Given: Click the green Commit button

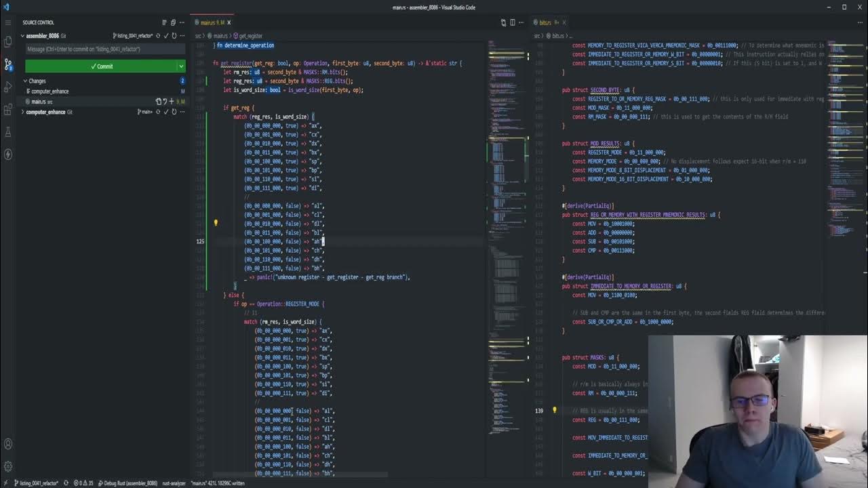Looking at the screenshot, I should click(101, 66).
